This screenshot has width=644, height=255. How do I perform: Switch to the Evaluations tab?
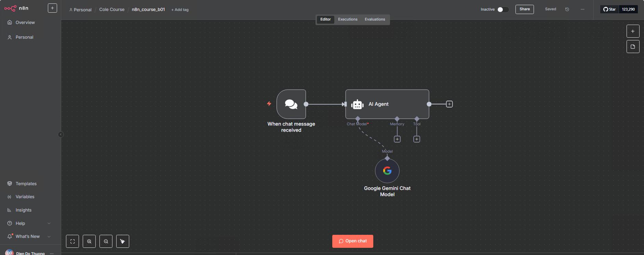375,20
